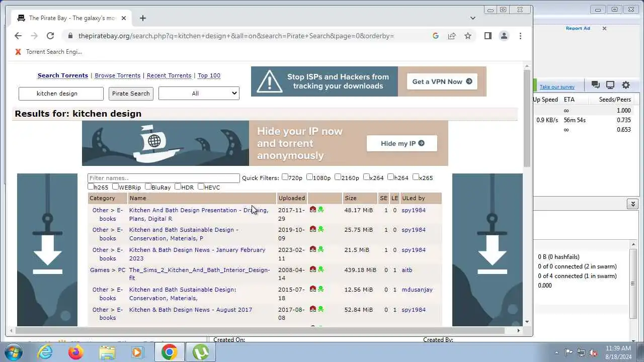Viewport: 644px width, 362px height.
Task: Toggle the BluRay filter
Action: click(x=148, y=187)
